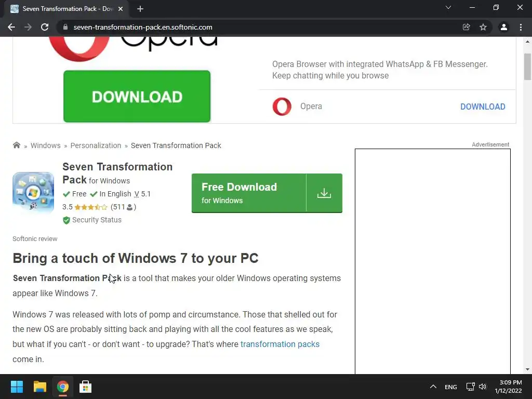Click the download arrow icon on button
Viewport: 532px width, 399px height.
pos(324,193)
